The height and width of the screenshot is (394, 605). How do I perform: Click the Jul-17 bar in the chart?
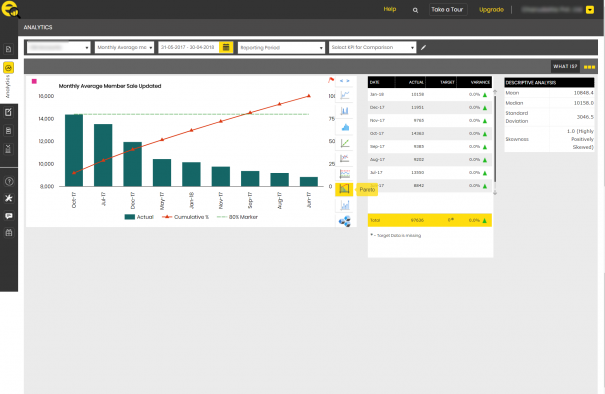103,155
